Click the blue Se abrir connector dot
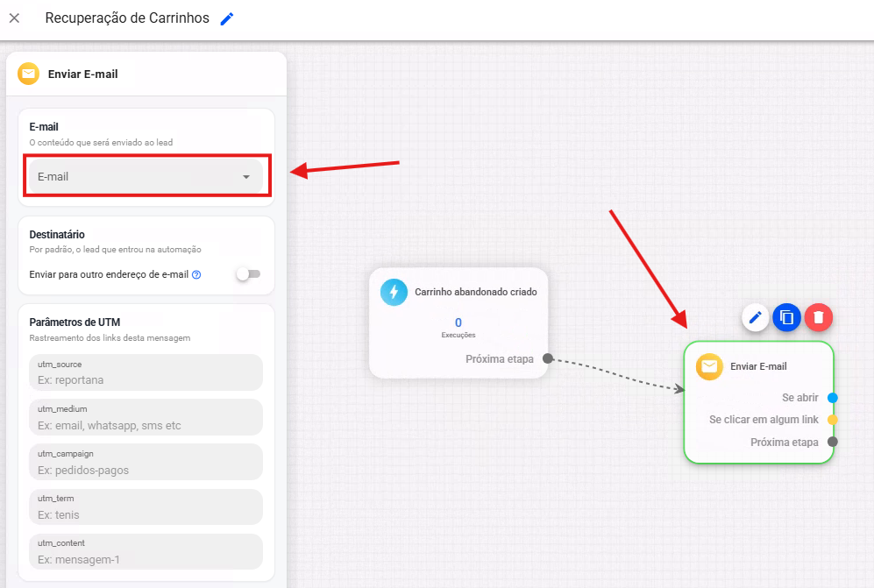Screen dimensions: 874x588 pyautogui.click(x=833, y=397)
